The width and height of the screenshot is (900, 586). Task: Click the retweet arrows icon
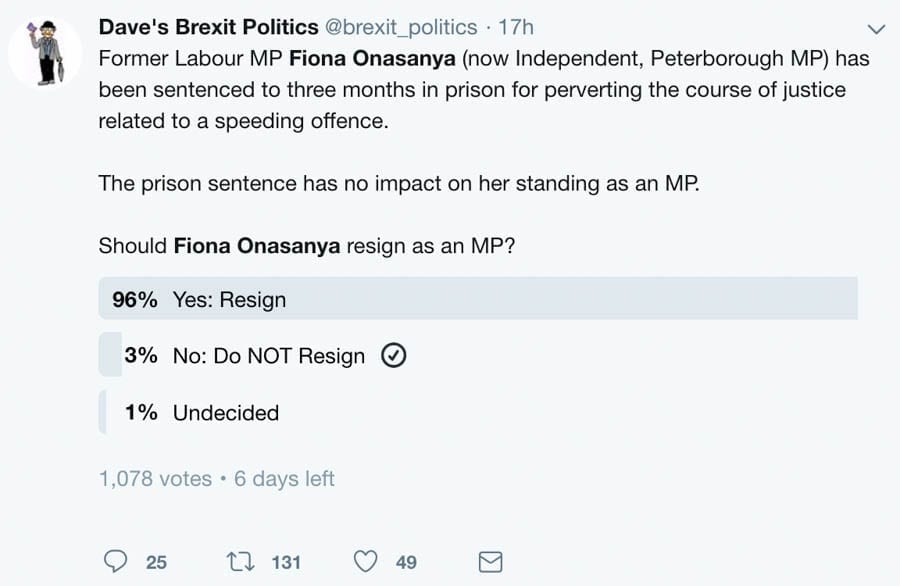point(240,561)
